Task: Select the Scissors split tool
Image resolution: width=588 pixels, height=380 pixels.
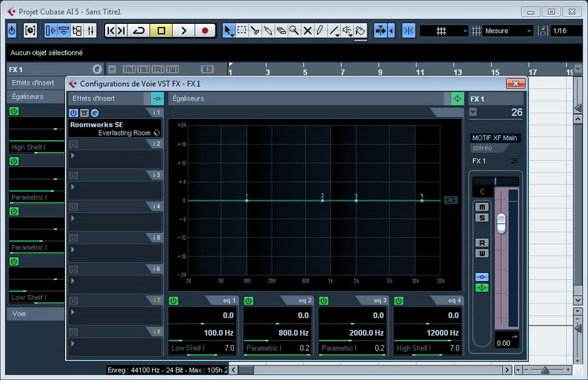Action: [x=255, y=30]
